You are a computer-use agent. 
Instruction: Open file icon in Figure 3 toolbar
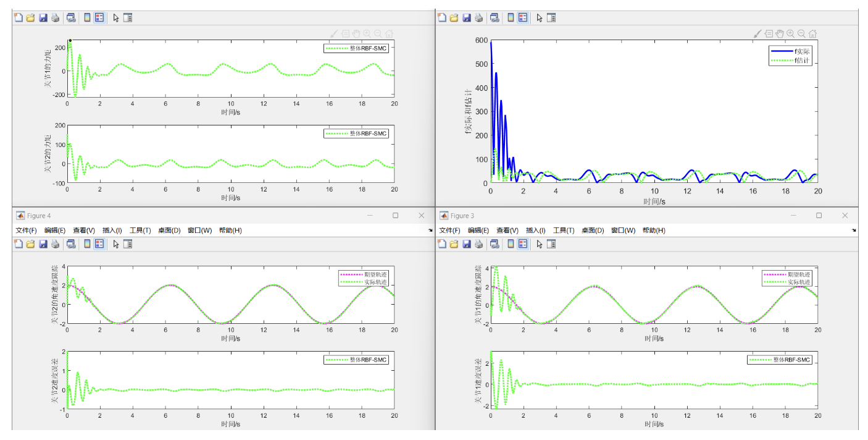[454, 244]
